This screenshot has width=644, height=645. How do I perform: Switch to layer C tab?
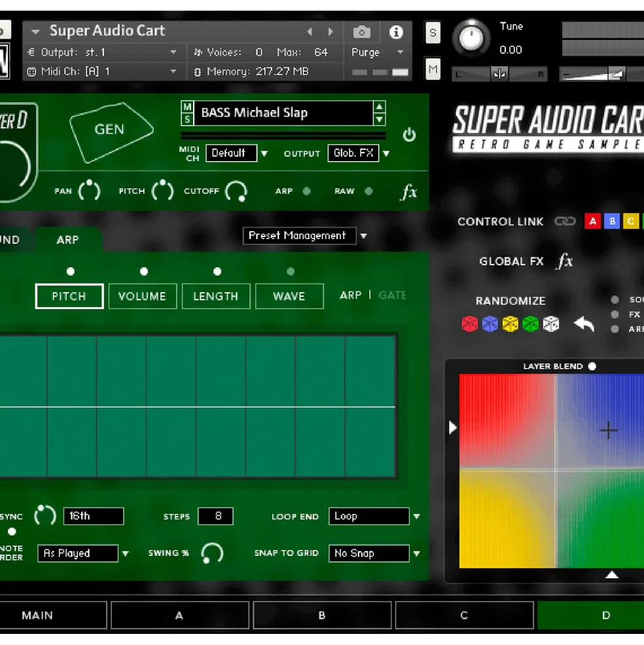[464, 616]
